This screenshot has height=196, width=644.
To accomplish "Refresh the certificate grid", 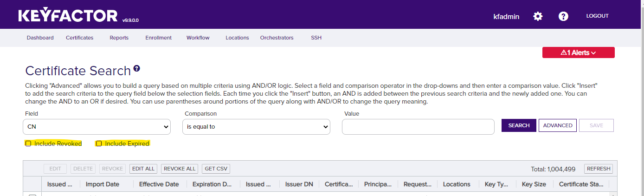I will click(x=598, y=169).
